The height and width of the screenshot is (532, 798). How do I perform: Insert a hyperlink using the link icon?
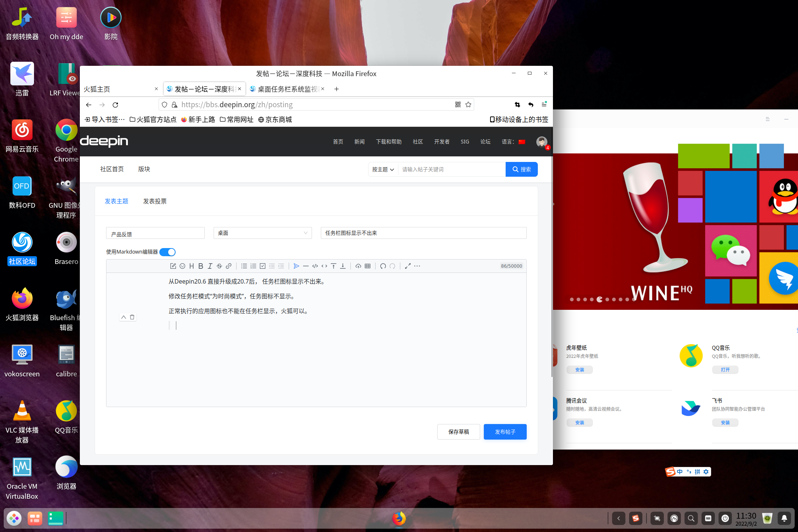tap(228, 266)
